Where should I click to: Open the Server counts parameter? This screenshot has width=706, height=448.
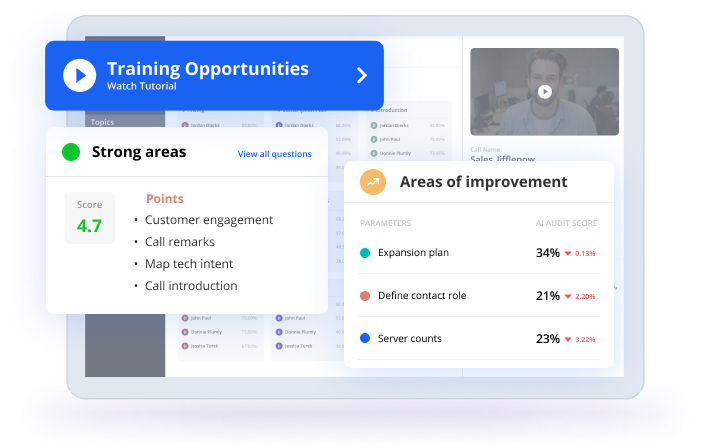(x=410, y=339)
